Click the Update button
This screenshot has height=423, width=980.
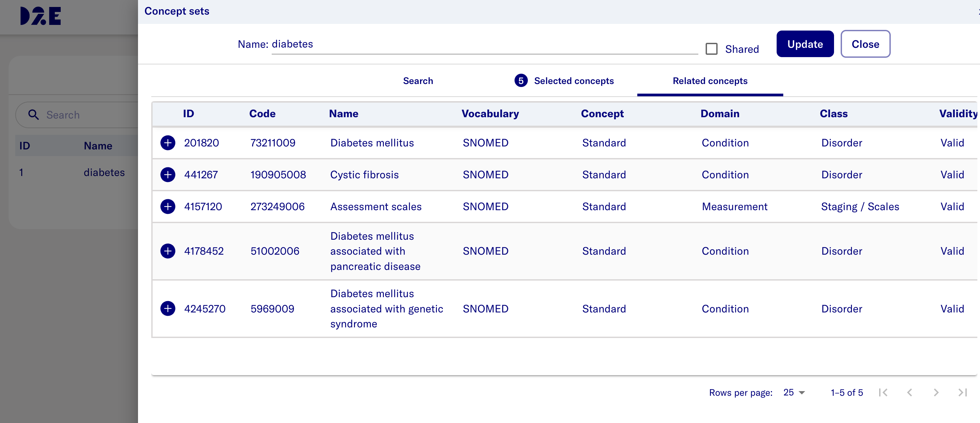[805, 44]
